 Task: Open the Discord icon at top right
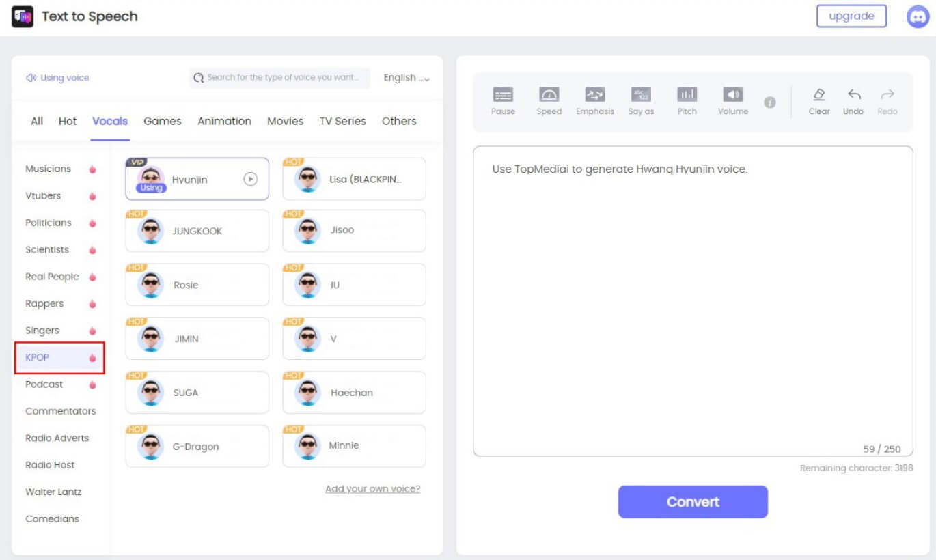918,16
